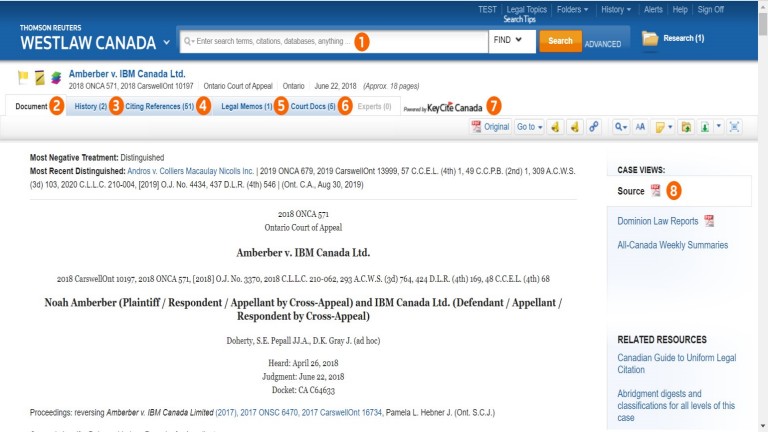
Task: Open the History dropdown in top bar
Action: (616, 9)
